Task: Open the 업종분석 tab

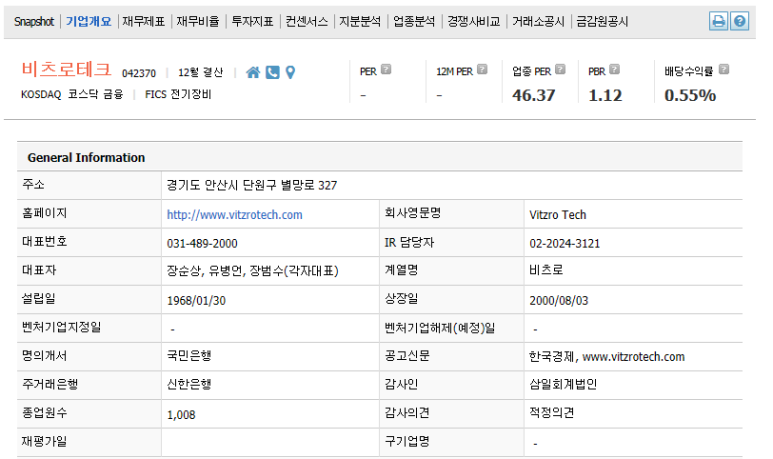Action: 414,22
